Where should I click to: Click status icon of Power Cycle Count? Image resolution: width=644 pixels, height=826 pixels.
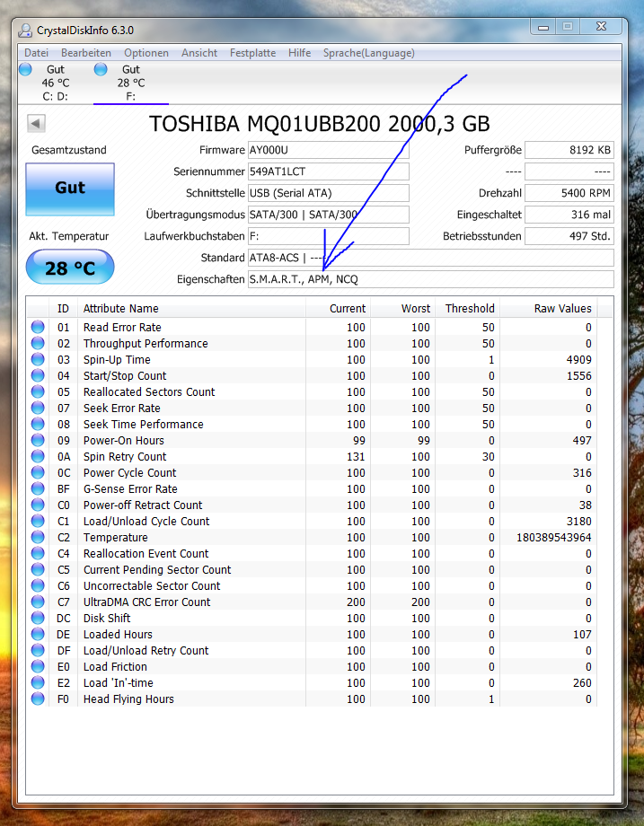[x=38, y=472]
